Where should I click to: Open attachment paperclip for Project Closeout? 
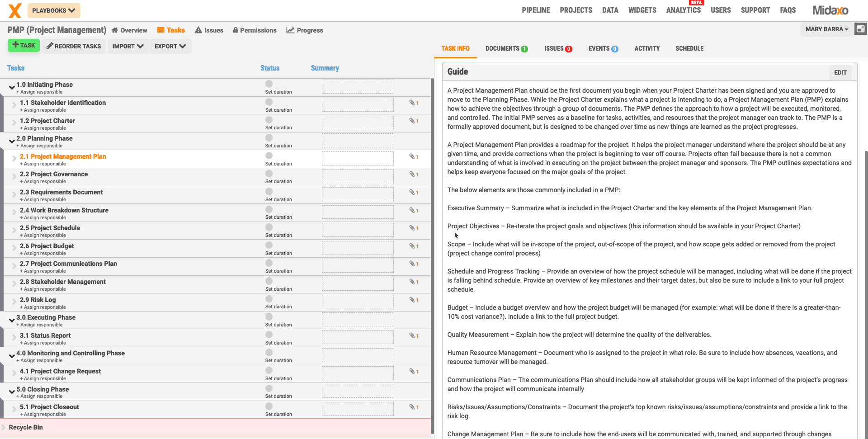point(412,407)
